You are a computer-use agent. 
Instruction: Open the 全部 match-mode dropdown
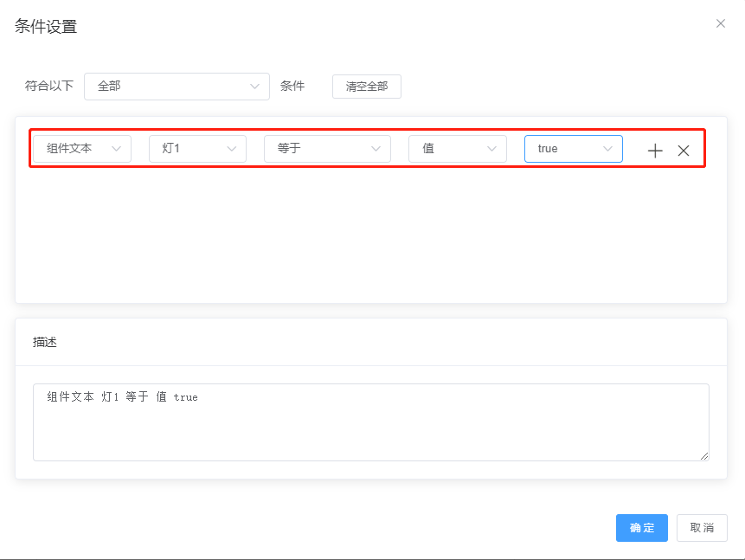coord(177,87)
